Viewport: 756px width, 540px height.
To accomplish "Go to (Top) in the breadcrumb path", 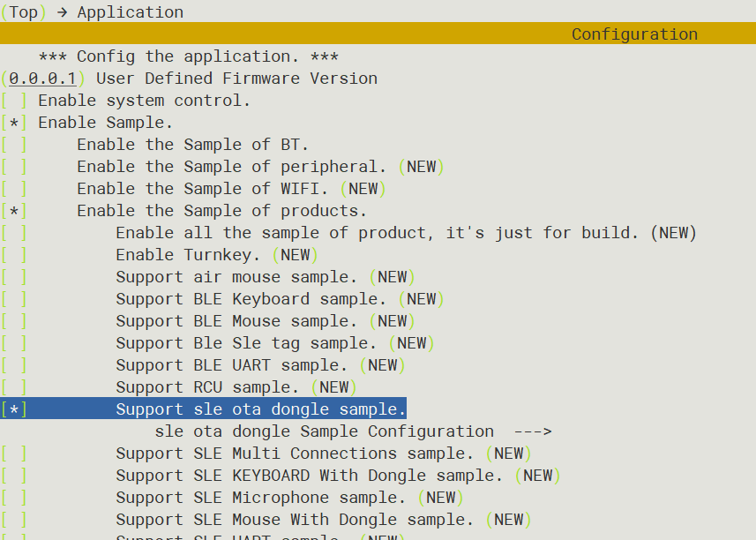I will click(x=23, y=12).
